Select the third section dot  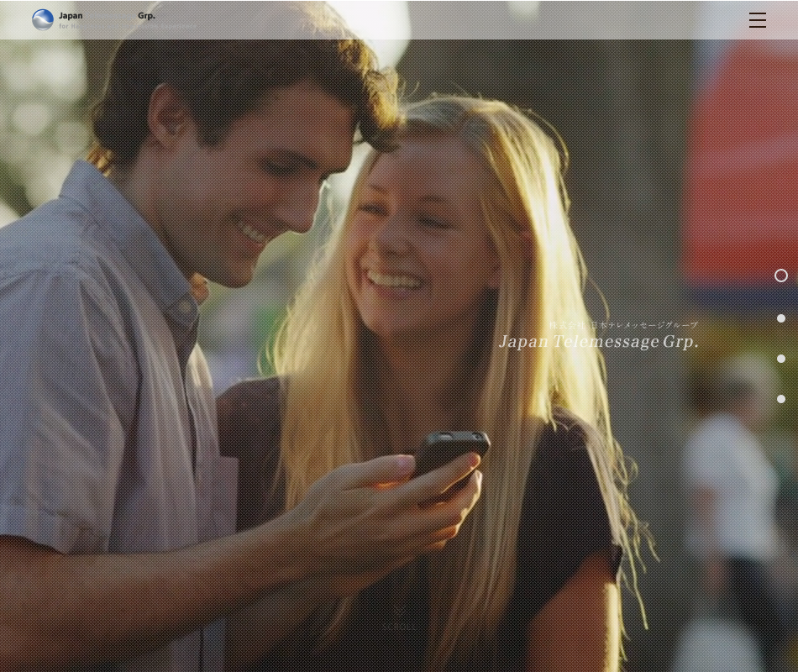point(780,359)
